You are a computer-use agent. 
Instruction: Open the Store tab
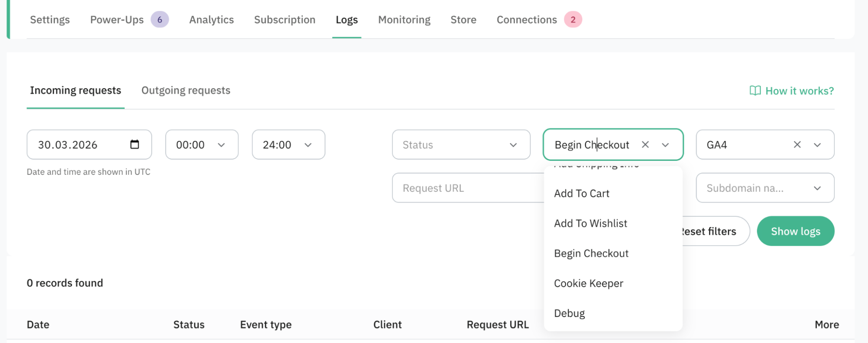(463, 20)
